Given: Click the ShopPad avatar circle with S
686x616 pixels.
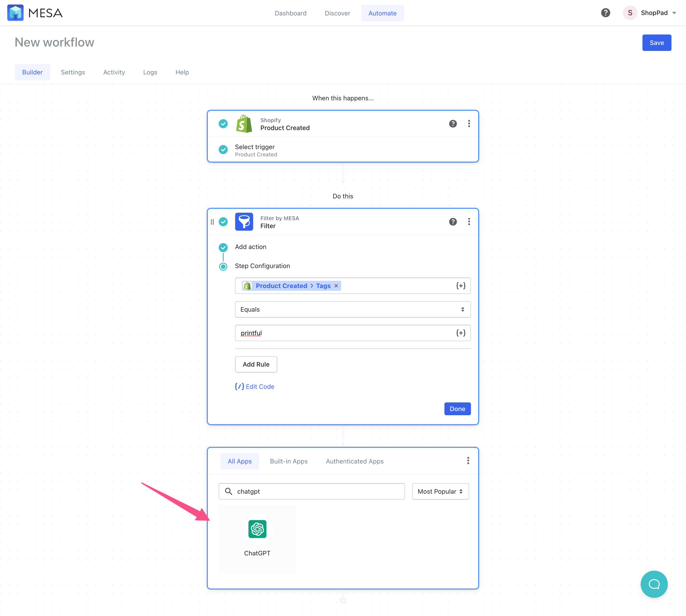Looking at the screenshot, I should [x=630, y=13].
